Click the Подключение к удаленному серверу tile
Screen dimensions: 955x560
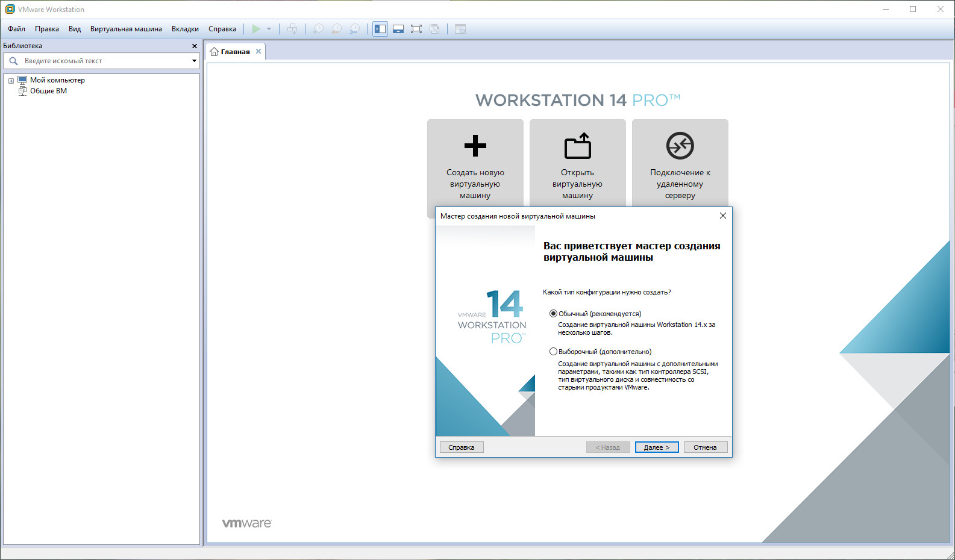pyautogui.click(x=680, y=163)
